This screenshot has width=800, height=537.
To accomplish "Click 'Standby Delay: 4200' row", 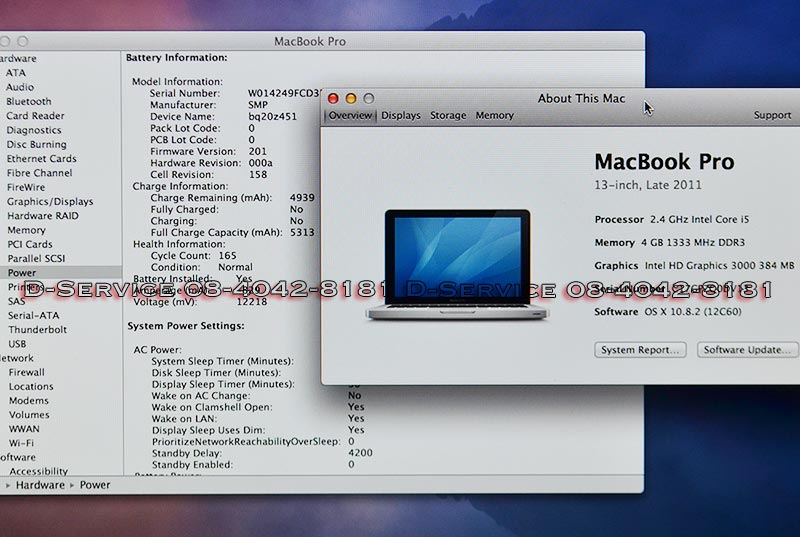I will click(x=262, y=453).
